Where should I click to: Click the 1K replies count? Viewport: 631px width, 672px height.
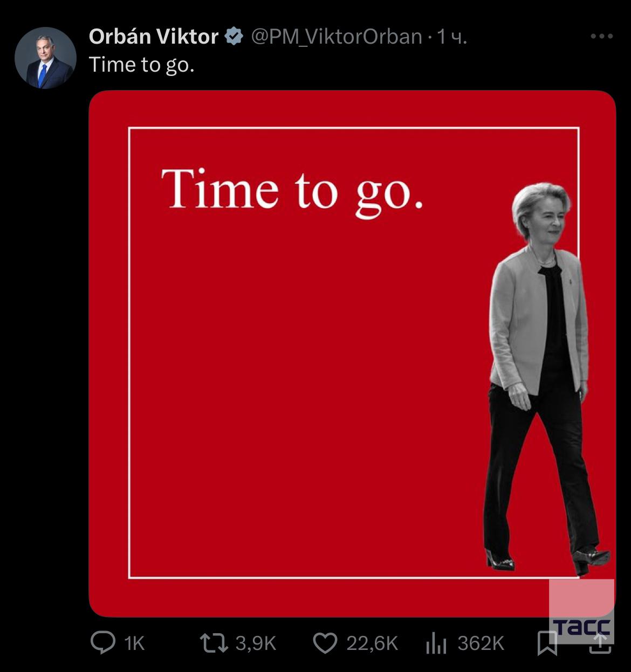click(134, 643)
